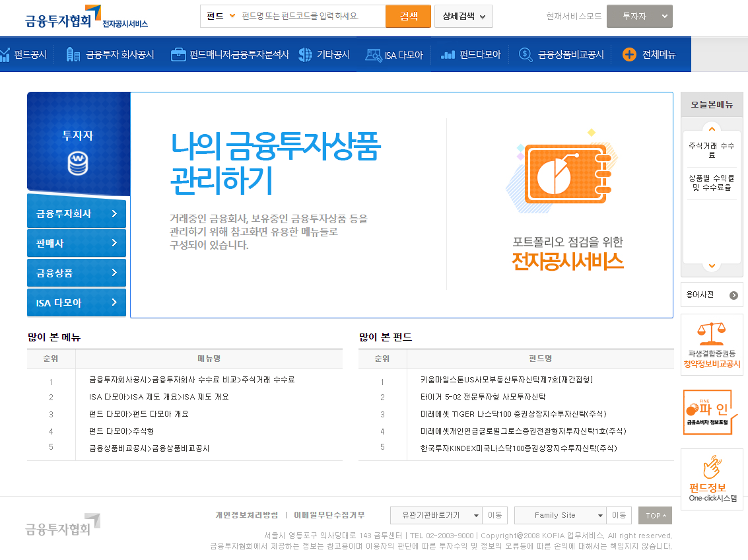
Task: Click the orange 검색 button
Action: [409, 17]
